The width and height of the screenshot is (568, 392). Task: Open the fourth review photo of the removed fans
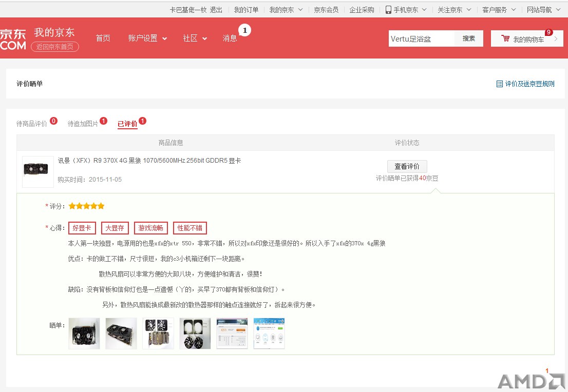[195, 334]
